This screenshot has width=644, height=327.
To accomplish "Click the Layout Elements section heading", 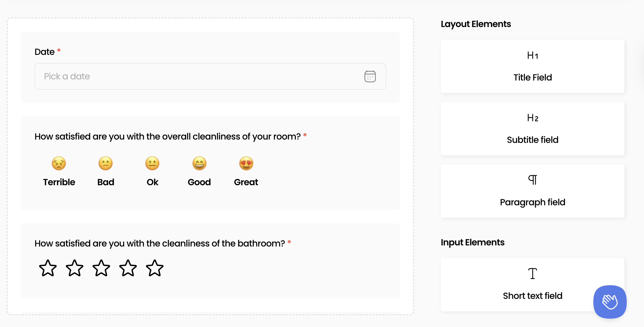I will pyautogui.click(x=476, y=24).
